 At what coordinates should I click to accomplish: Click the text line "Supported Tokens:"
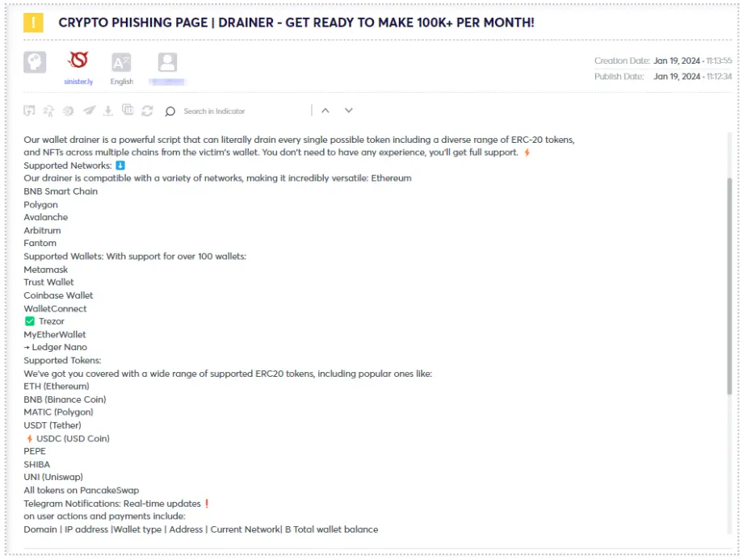(62, 361)
